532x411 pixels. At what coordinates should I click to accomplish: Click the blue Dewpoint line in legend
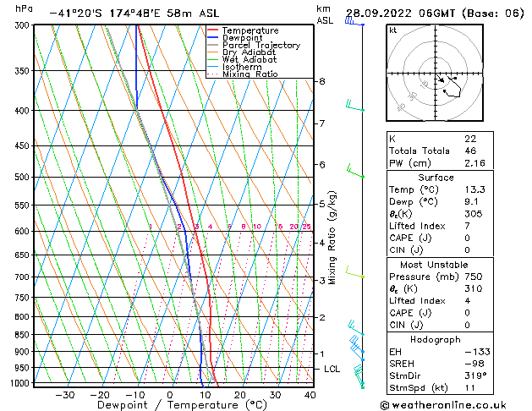pyautogui.click(x=213, y=37)
